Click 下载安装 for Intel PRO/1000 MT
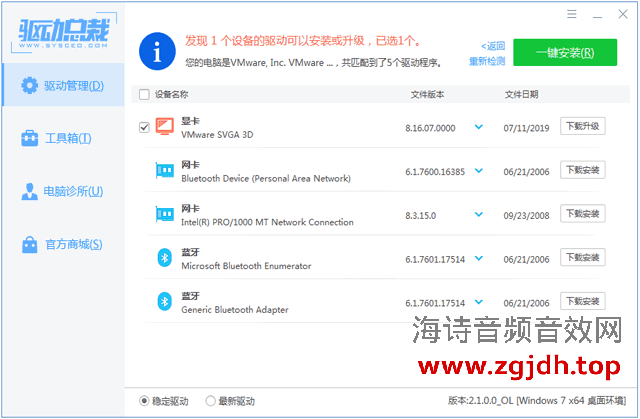 582,213
